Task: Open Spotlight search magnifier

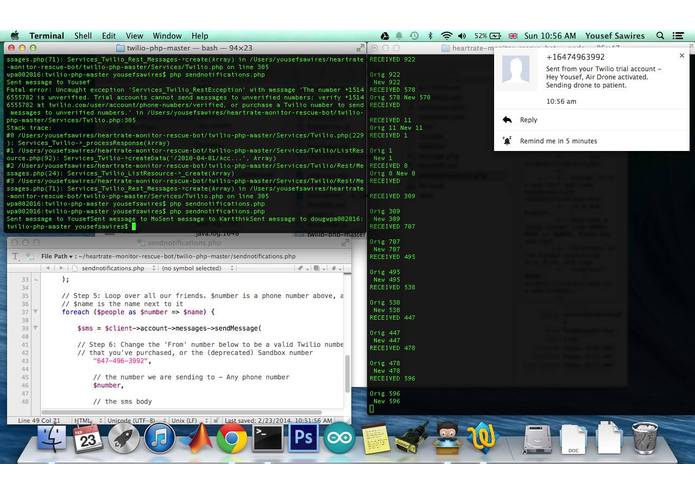Action: [x=660, y=36]
